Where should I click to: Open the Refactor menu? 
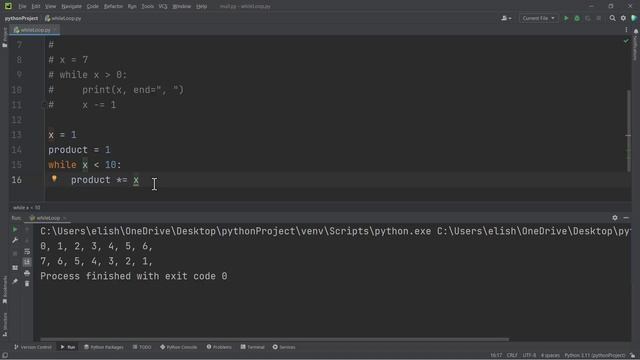point(113,6)
